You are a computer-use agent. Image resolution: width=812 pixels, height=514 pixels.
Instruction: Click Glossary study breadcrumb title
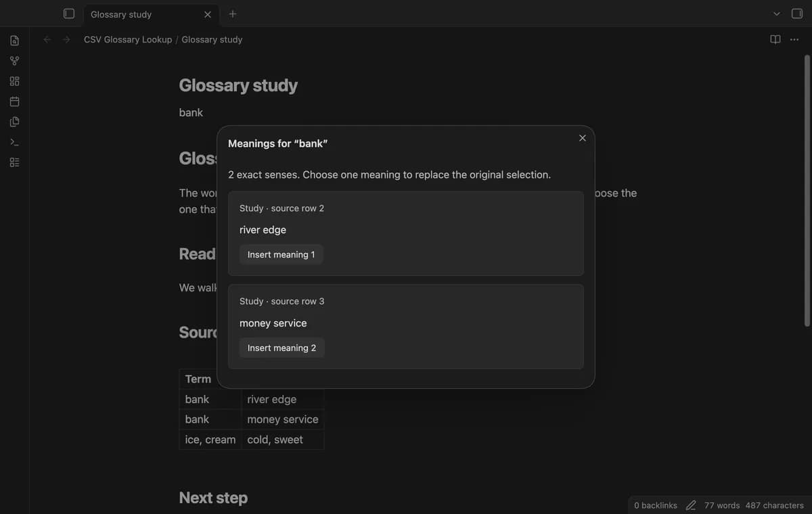click(212, 40)
